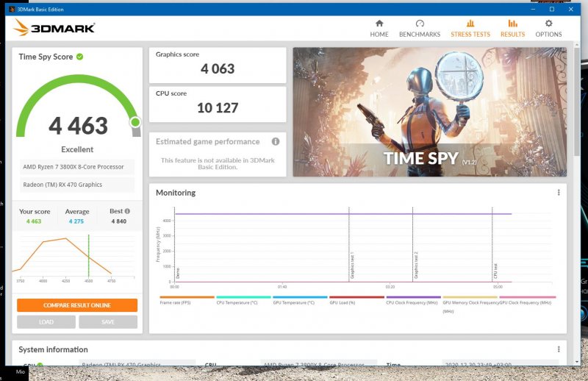Image resolution: width=588 pixels, height=381 pixels.
Task: Open the Monitoring panel options menu
Action: click(x=559, y=193)
